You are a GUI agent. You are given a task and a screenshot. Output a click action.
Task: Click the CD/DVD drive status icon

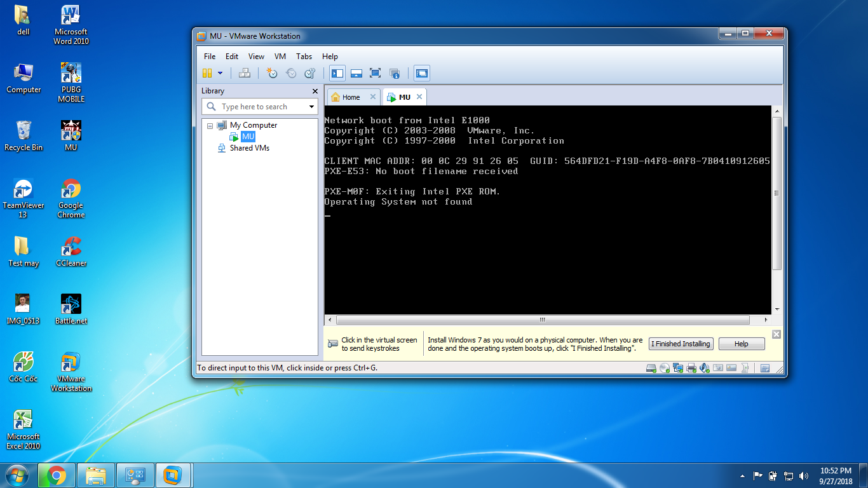click(x=665, y=368)
